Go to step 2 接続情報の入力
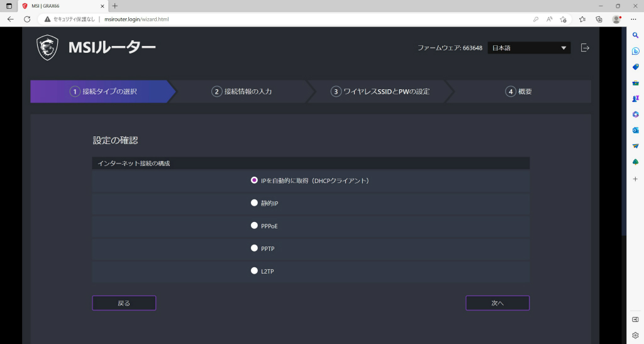644x344 pixels. 241,92
